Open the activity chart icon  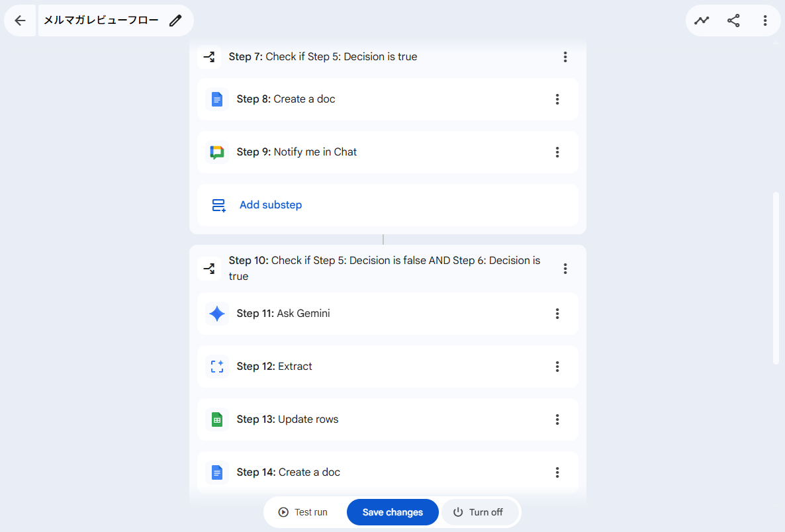pos(702,21)
